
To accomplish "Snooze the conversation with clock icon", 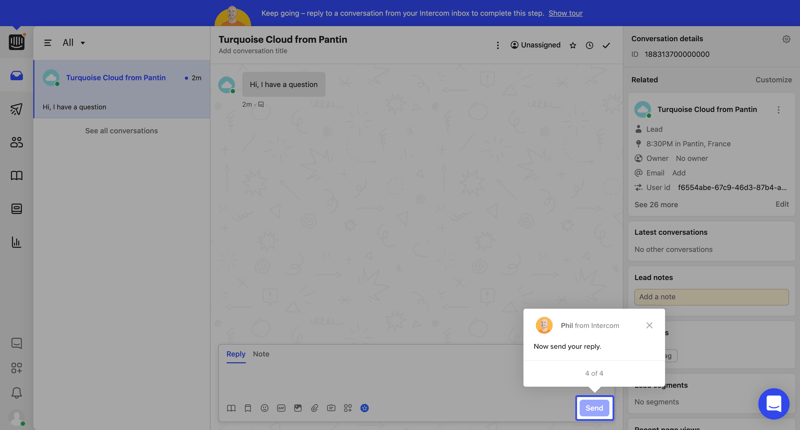I will point(589,45).
